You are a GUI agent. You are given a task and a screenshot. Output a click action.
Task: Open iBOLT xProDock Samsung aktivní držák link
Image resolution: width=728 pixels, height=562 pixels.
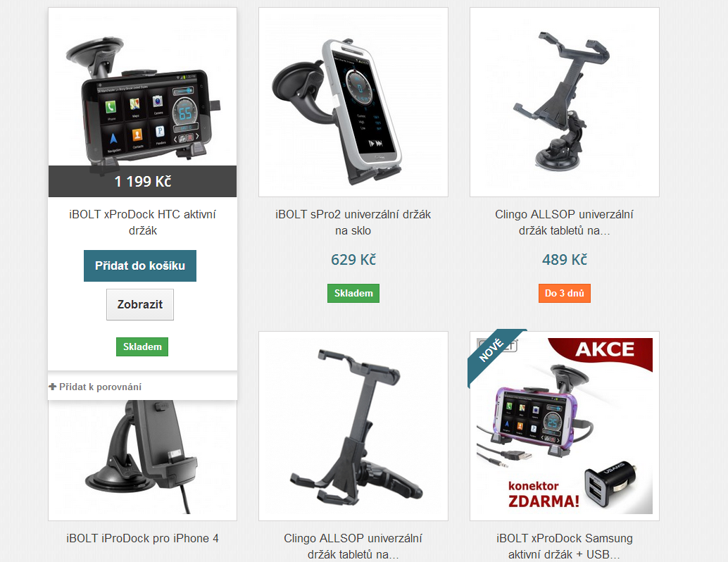pos(565,547)
